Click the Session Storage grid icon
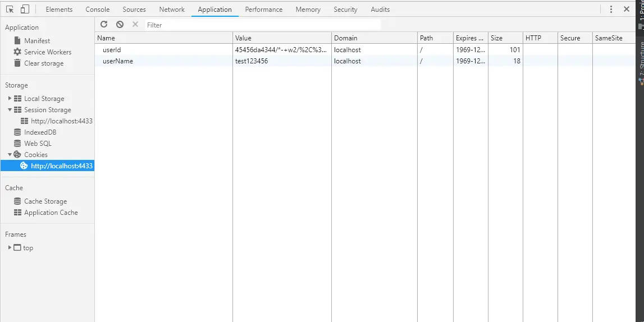The image size is (644, 322). click(x=17, y=109)
